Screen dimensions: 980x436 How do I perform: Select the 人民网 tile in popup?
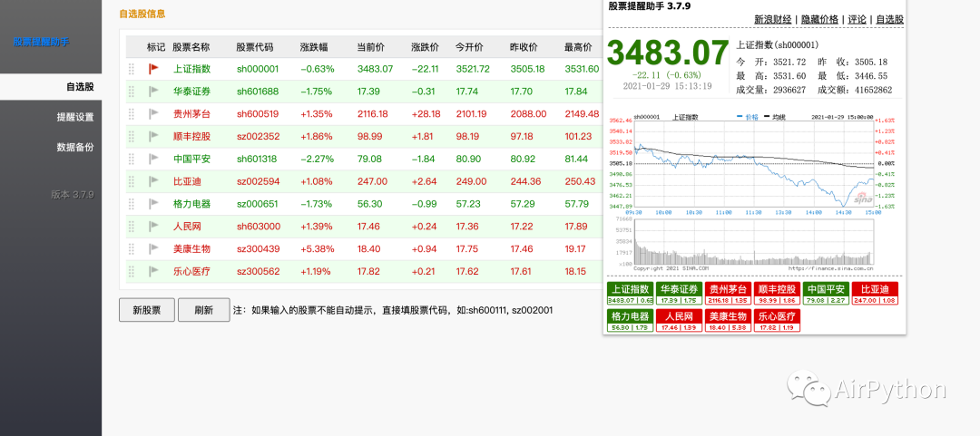[679, 321]
